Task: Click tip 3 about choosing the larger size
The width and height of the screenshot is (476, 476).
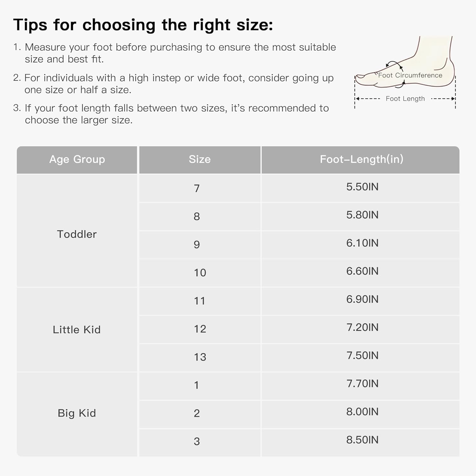Action: [171, 114]
